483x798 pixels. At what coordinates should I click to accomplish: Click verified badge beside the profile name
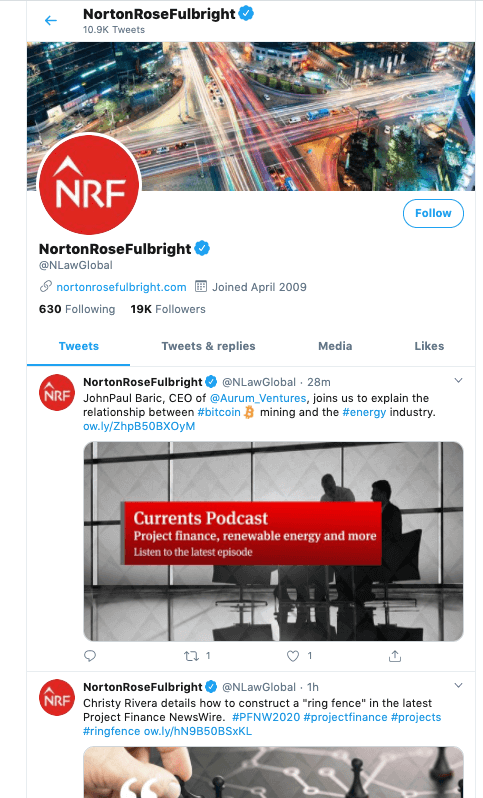coord(202,248)
